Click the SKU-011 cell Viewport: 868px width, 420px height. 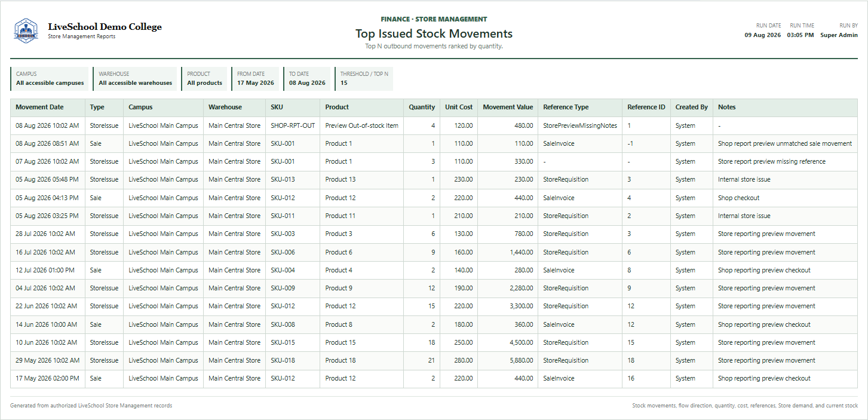click(293, 216)
